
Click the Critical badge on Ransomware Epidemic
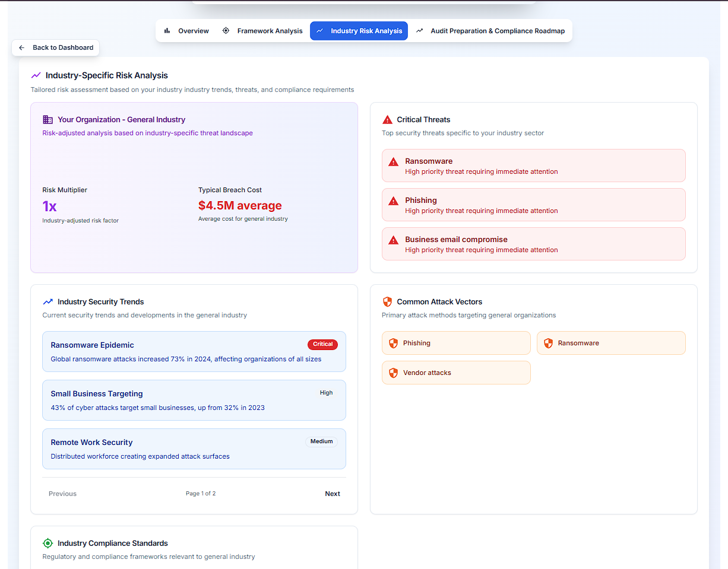point(322,344)
